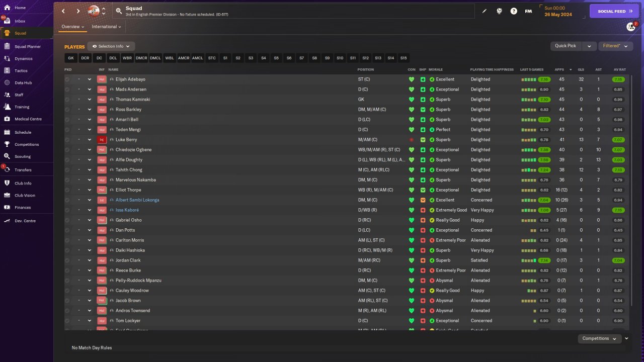Viewport: 644px width, 362px height.
Task: Open the Tactics sidebar icon
Action: 7,71
